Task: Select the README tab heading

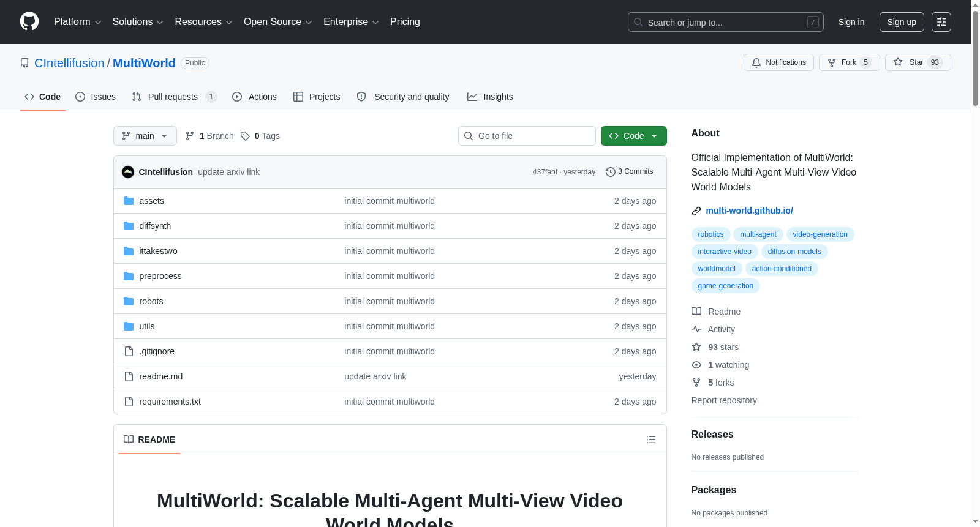Action: 149,439
